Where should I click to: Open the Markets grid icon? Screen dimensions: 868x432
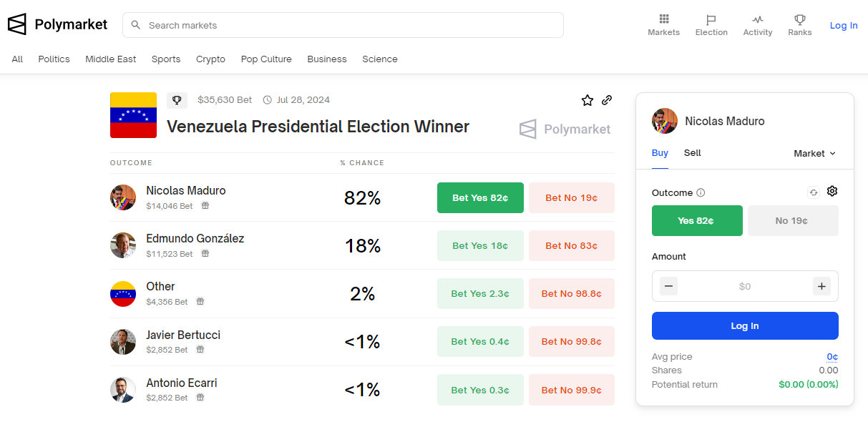[664, 19]
